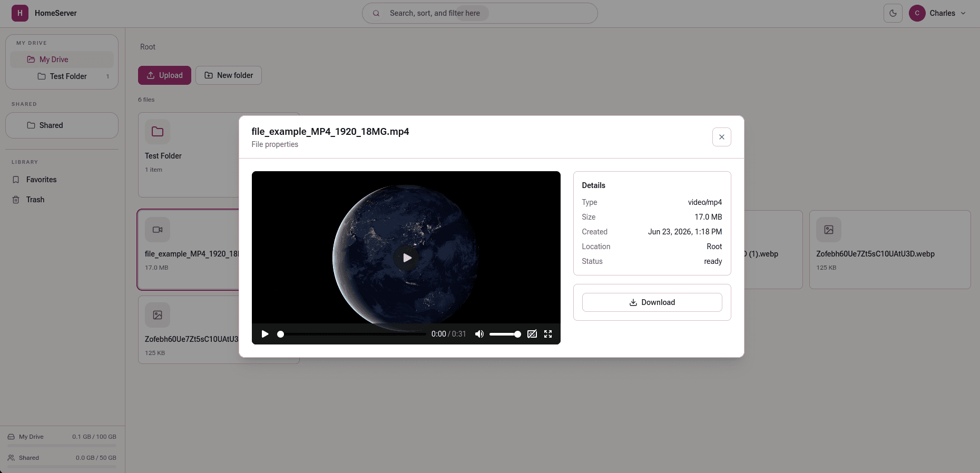Click the 0.1 GB / 100 GB usage text

[94, 437]
